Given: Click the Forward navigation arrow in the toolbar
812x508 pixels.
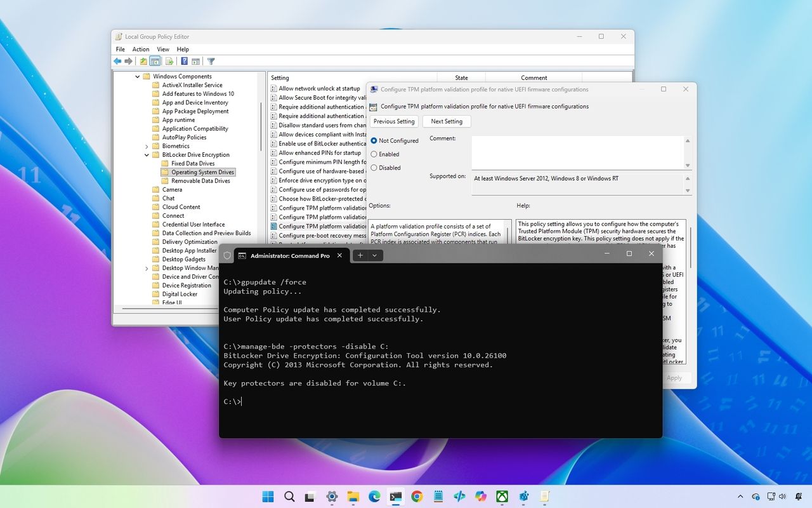Looking at the screenshot, I should coord(129,61).
